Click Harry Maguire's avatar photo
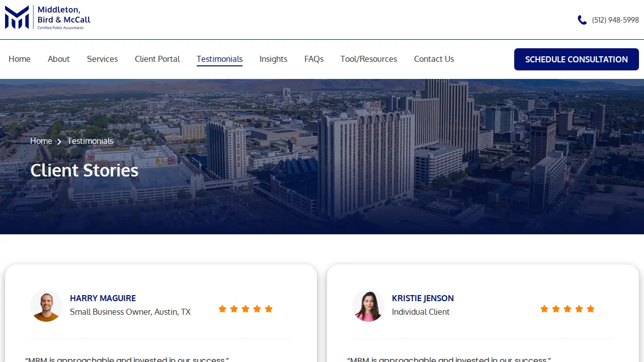Screen dimensions: 644x362 point(46,306)
